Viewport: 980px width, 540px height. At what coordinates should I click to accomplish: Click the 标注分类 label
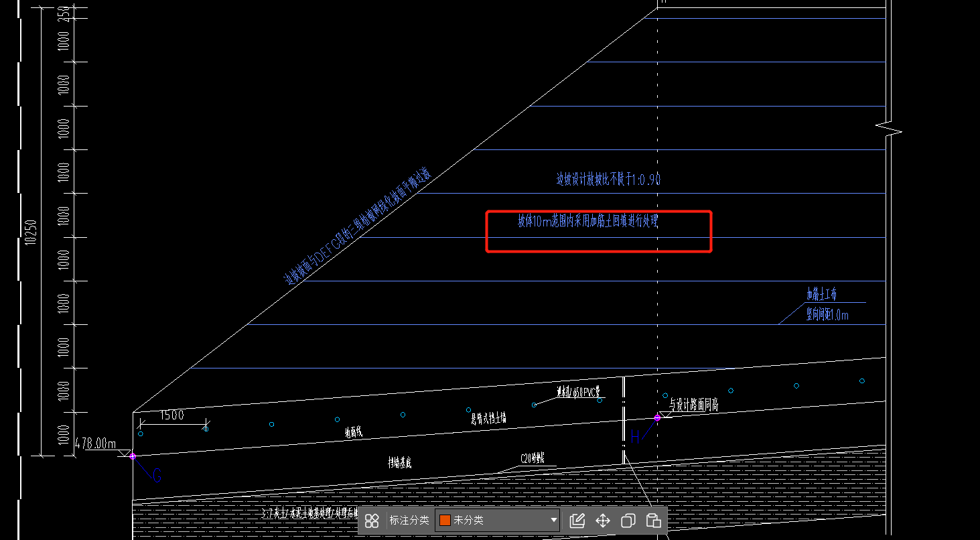click(x=409, y=520)
